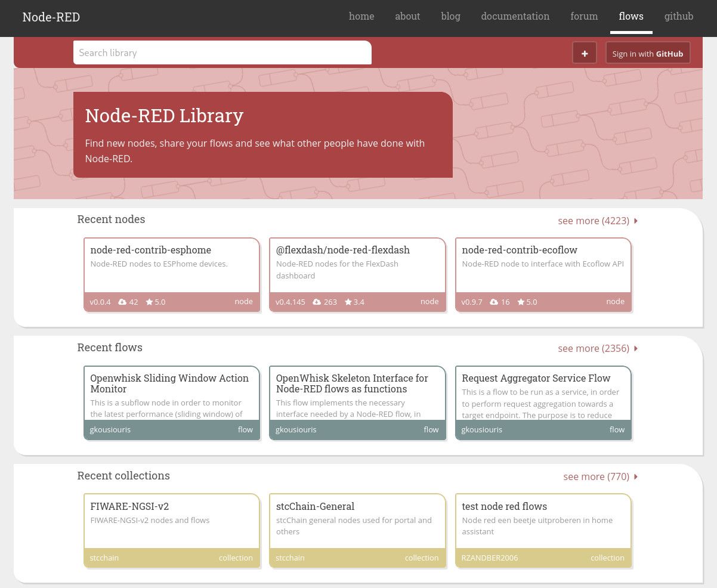This screenshot has height=588, width=717.
Task: Click 'collection' label on FIWARE-NGSI-v2 card
Action: tap(236, 558)
